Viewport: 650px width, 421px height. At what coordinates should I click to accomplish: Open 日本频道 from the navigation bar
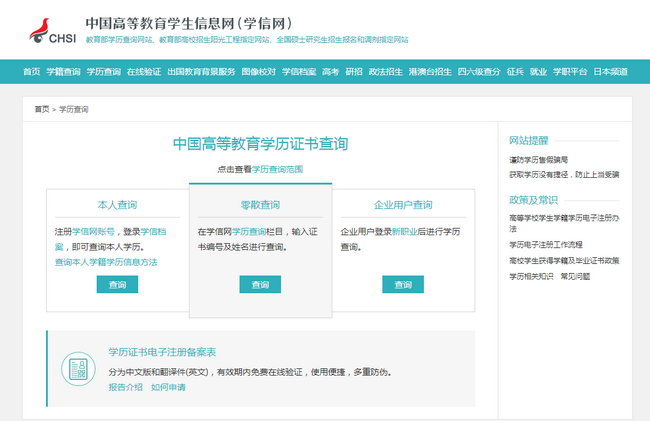click(x=610, y=72)
